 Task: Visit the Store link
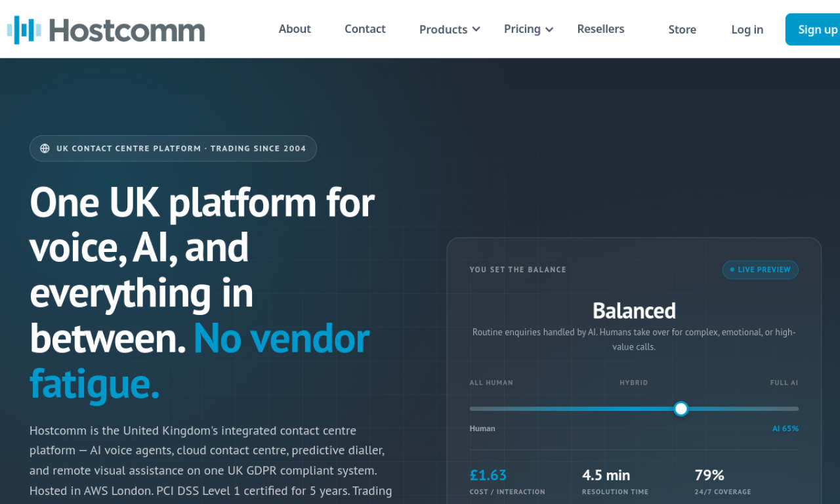click(x=682, y=30)
